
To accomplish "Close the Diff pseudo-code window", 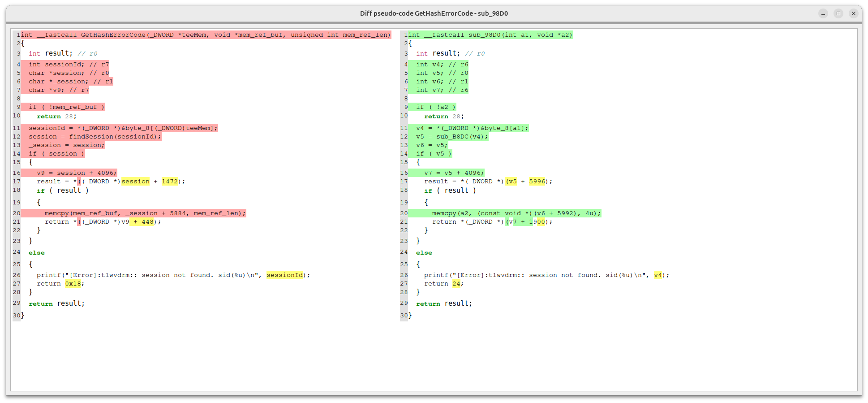I will (854, 13).
